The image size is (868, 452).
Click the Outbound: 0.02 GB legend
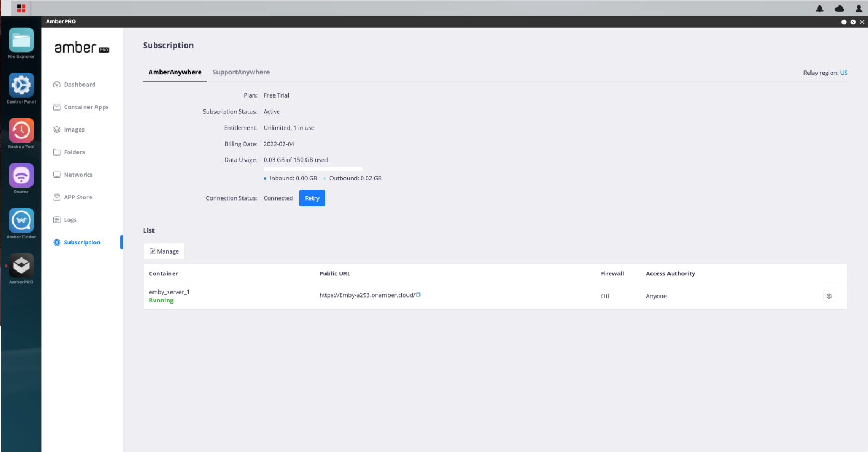[353, 178]
